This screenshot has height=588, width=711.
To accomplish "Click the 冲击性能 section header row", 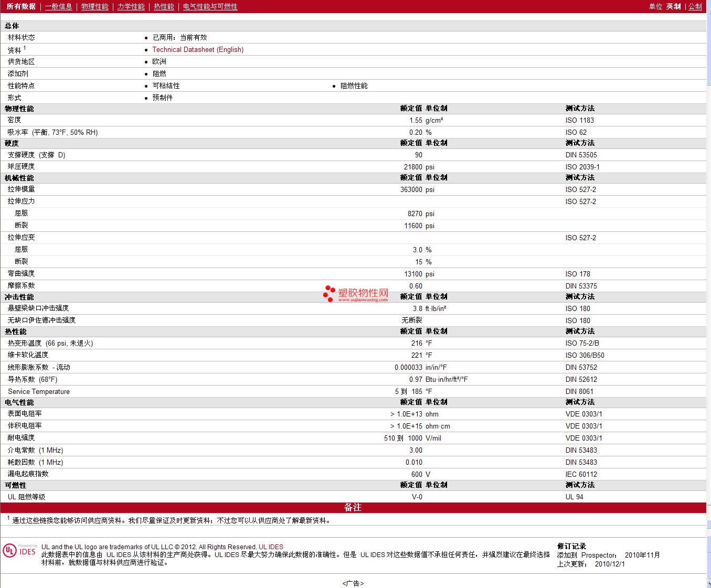I will 19,297.
